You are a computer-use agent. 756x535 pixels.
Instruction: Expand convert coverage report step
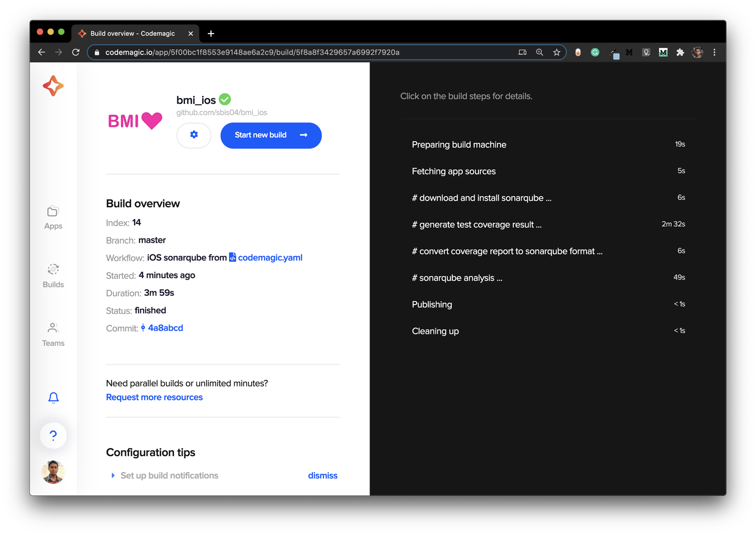548,251
